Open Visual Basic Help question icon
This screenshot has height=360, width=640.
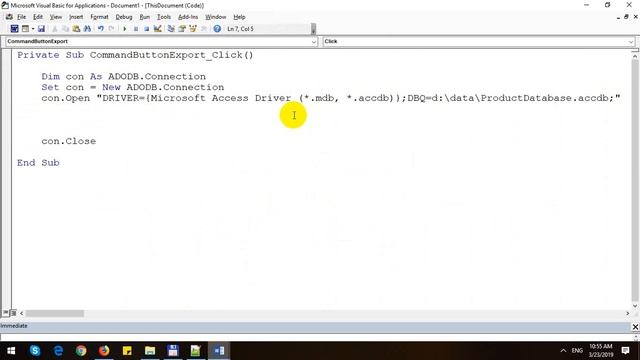[217, 29]
